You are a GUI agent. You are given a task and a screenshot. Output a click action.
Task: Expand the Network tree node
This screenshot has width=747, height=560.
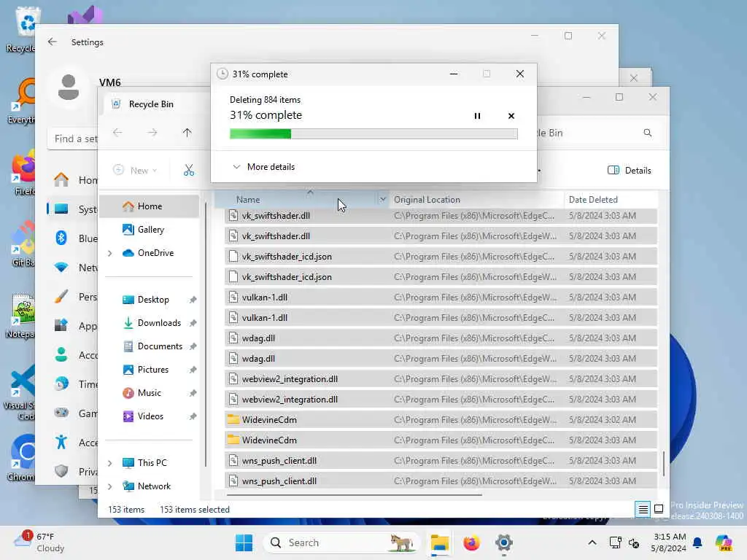[109, 486]
